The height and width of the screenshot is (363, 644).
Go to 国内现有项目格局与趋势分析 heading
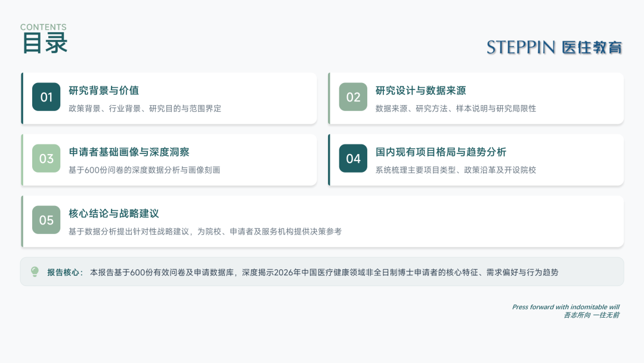(x=441, y=152)
